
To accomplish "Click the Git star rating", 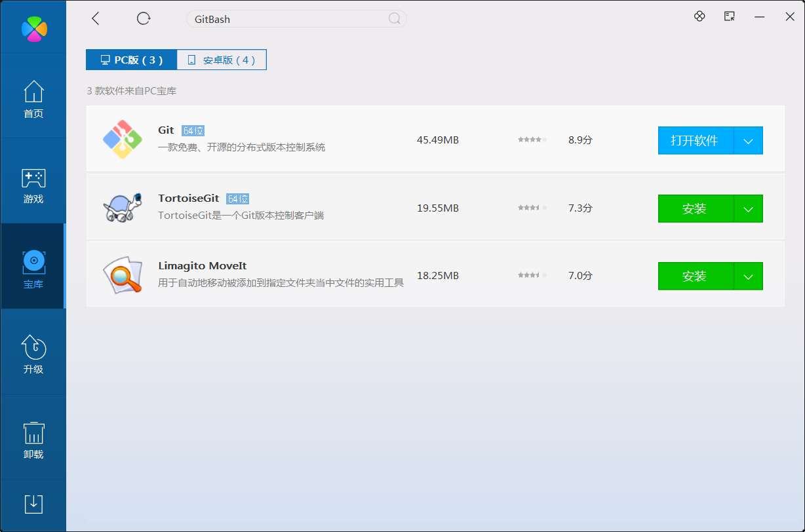I will click(x=532, y=140).
